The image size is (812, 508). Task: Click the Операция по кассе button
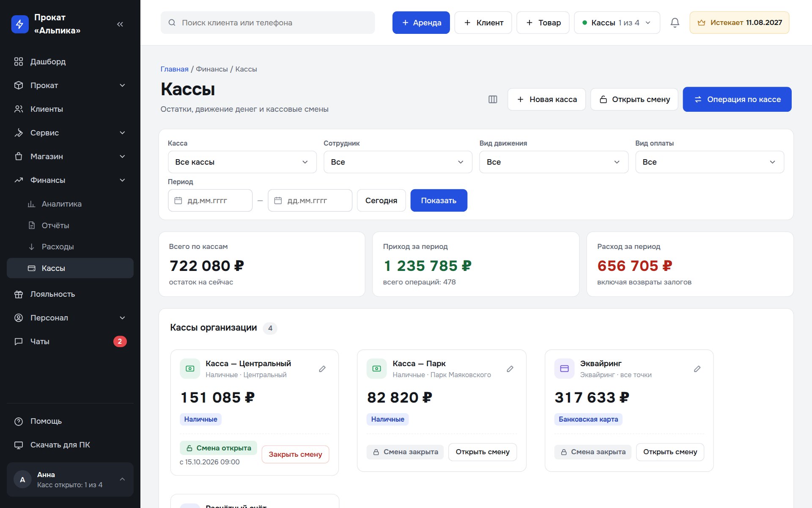click(x=737, y=99)
